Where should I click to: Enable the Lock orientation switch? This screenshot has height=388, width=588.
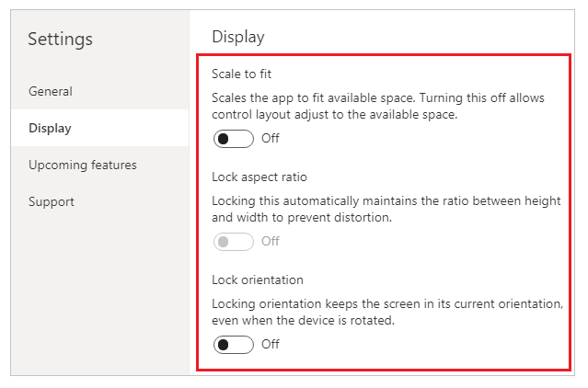pyautogui.click(x=233, y=345)
